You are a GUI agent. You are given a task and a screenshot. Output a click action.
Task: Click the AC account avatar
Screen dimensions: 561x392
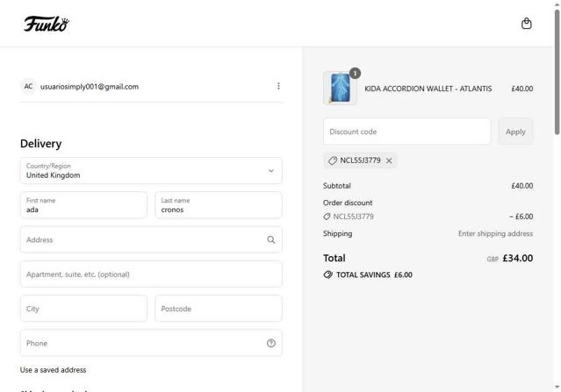coord(28,86)
